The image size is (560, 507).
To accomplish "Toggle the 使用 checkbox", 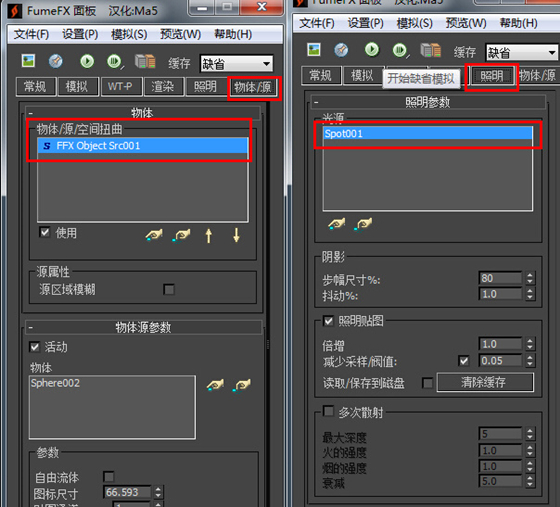I will pos(45,232).
